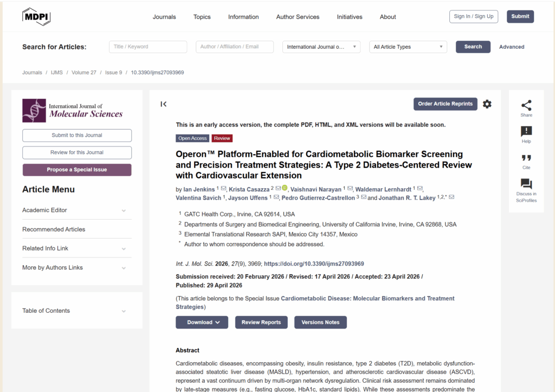The image size is (555, 392).
Task: Open the Cite quotation icon
Action: 526,158
